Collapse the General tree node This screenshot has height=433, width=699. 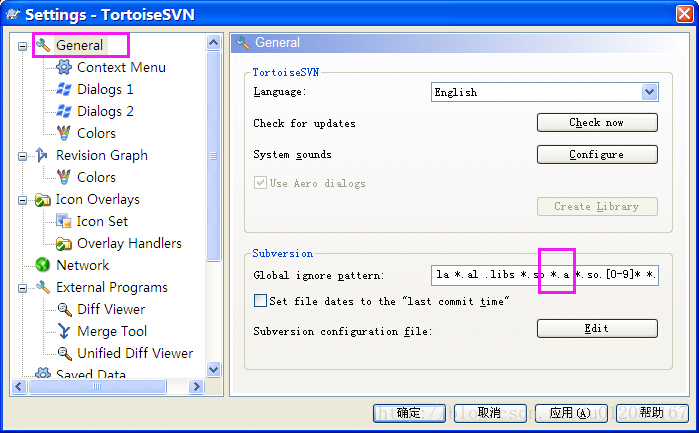(22, 46)
